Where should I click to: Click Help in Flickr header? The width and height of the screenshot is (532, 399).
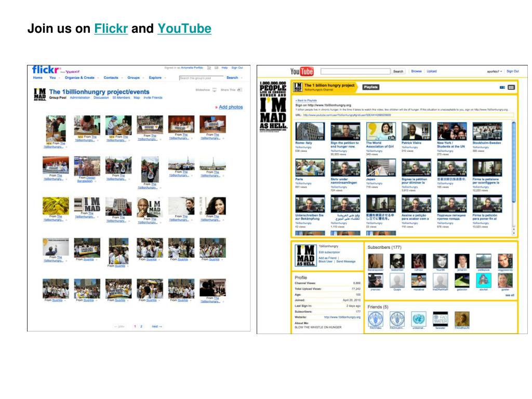pos(224,68)
